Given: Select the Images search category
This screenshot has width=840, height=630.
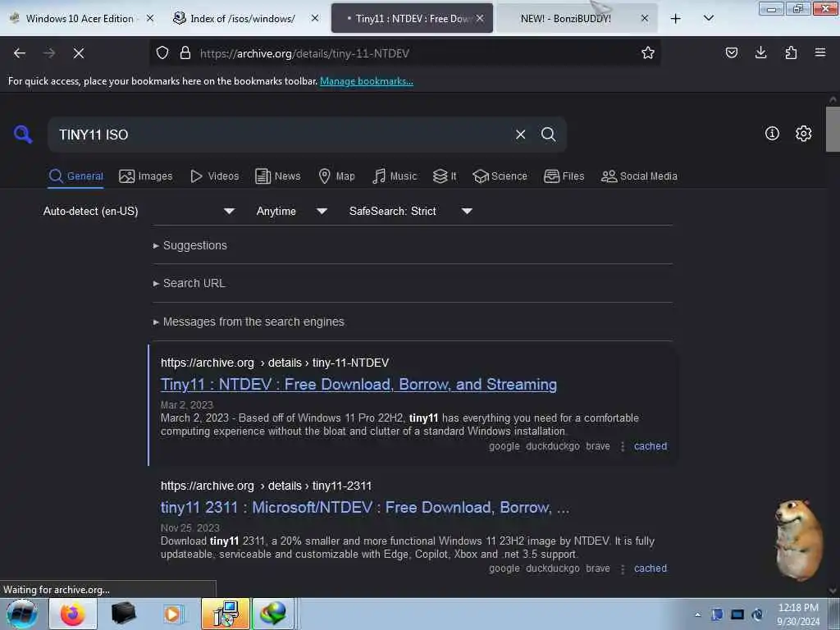Looking at the screenshot, I should [x=146, y=176].
